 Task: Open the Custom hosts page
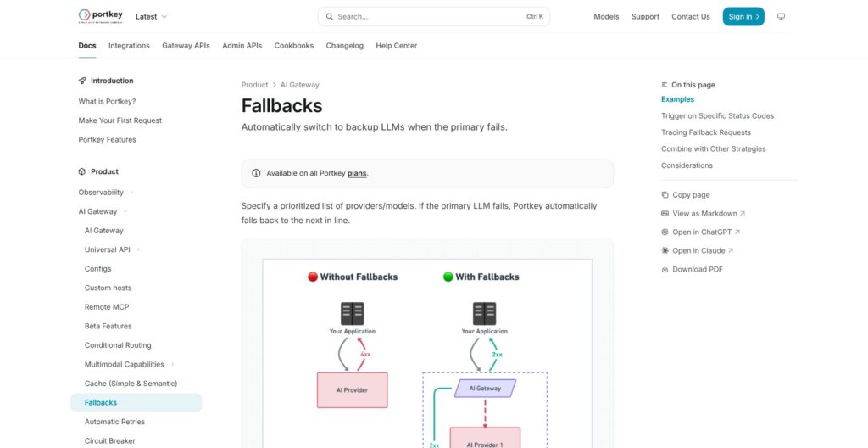tap(108, 288)
